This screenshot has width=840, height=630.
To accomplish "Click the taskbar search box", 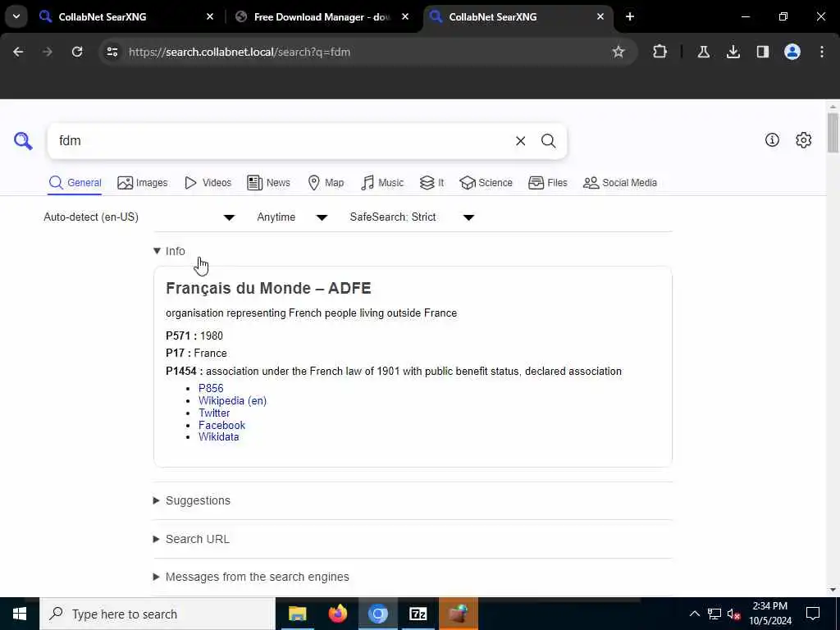I will [157, 614].
